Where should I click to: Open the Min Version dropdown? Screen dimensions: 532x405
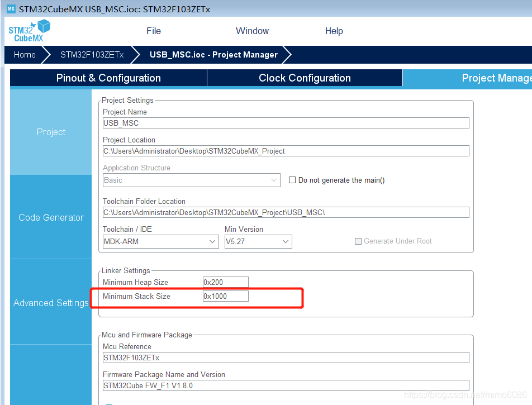click(x=258, y=241)
